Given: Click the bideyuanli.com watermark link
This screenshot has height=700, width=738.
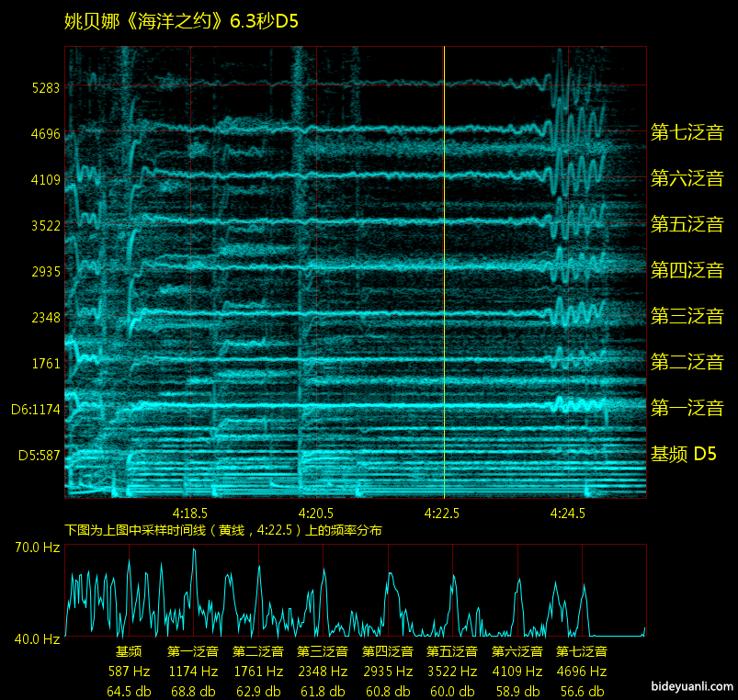Looking at the screenshot, I should point(691,686).
